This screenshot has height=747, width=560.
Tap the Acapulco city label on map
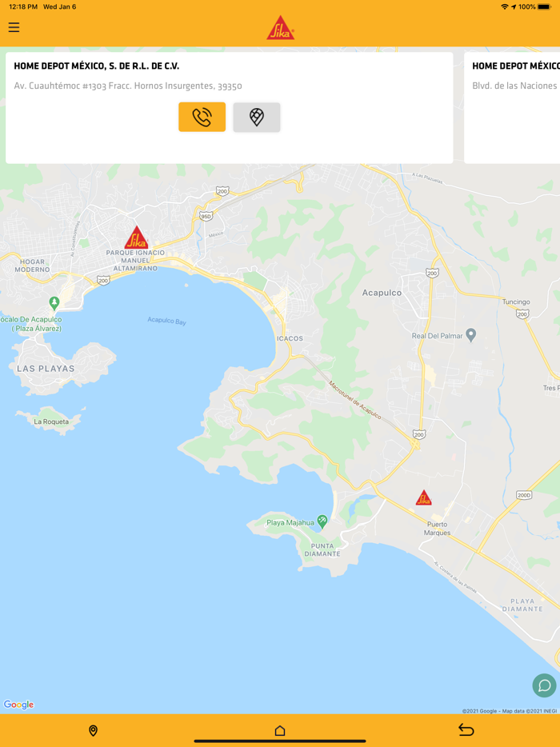point(382,293)
